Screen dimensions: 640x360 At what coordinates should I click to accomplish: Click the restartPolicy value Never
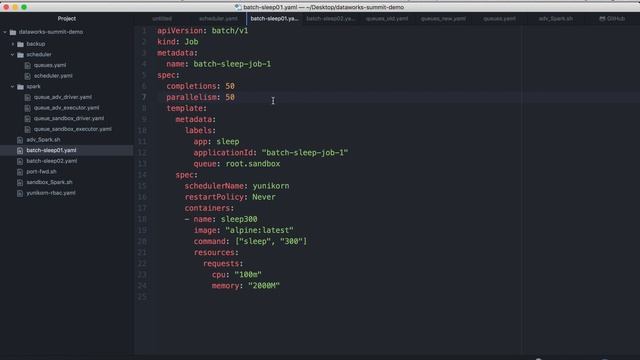point(264,197)
